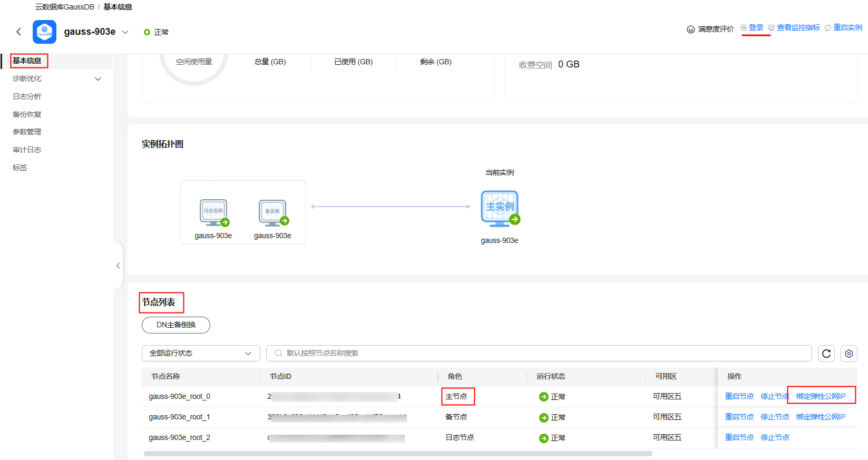Expand the gauss-903e instance name dropdown
Image resolution: width=868 pixels, height=460 pixels.
[x=125, y=32]
